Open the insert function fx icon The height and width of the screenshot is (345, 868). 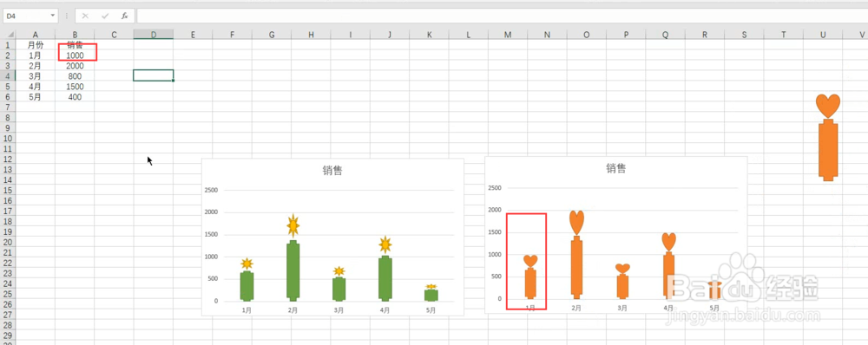pos(125,16)
